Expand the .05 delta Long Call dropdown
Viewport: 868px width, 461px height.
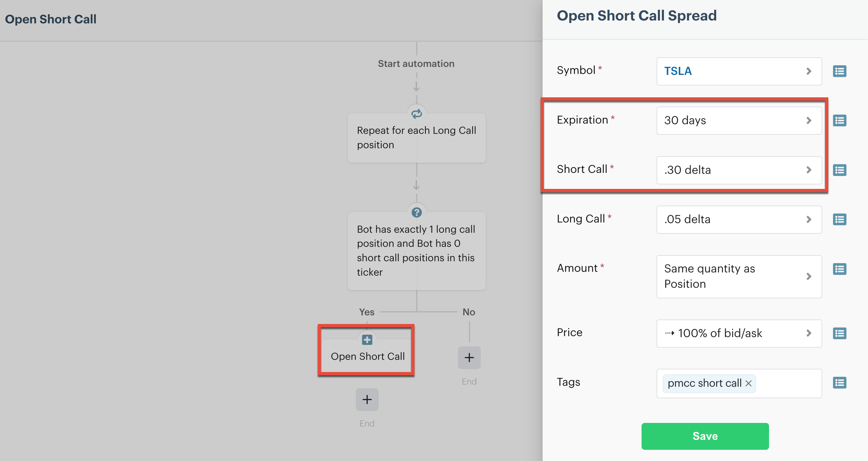click(739, 220)
